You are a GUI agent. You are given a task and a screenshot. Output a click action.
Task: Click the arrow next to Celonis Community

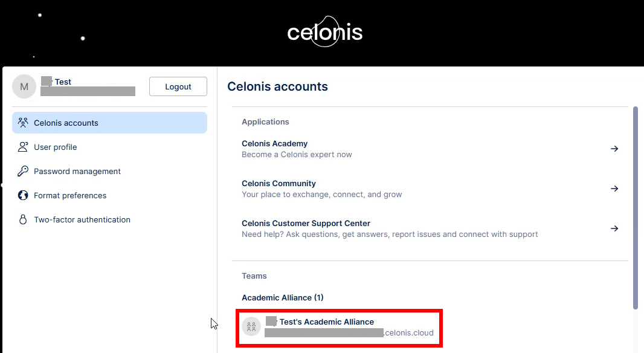614,189
